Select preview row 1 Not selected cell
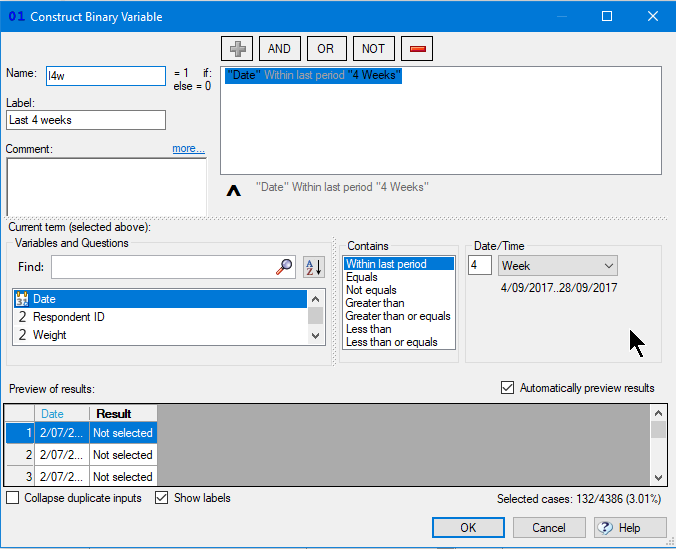The height and width of the screenshot is (549, 676). coord(123,433)
